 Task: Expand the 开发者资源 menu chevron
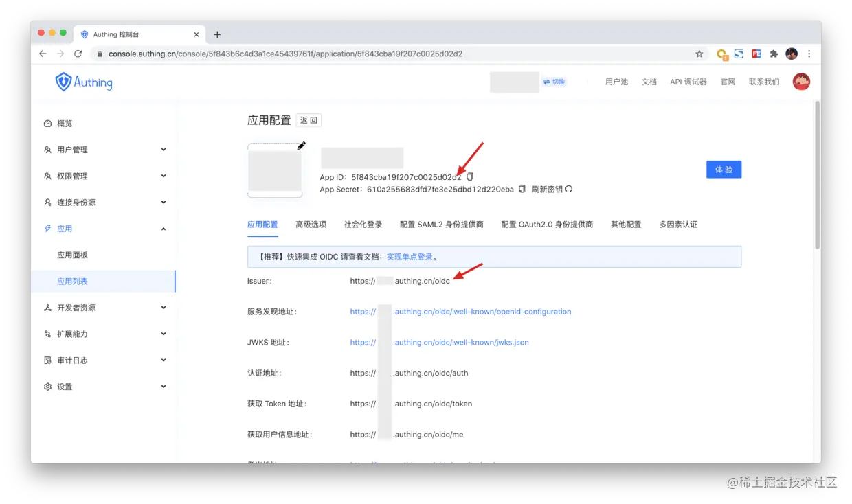click(164, 308)
